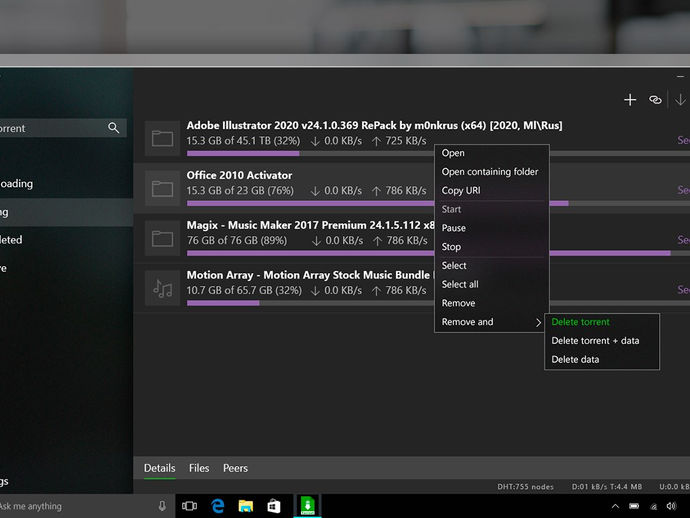
Task: Open Task View from the taskbar
Action: 190,506
